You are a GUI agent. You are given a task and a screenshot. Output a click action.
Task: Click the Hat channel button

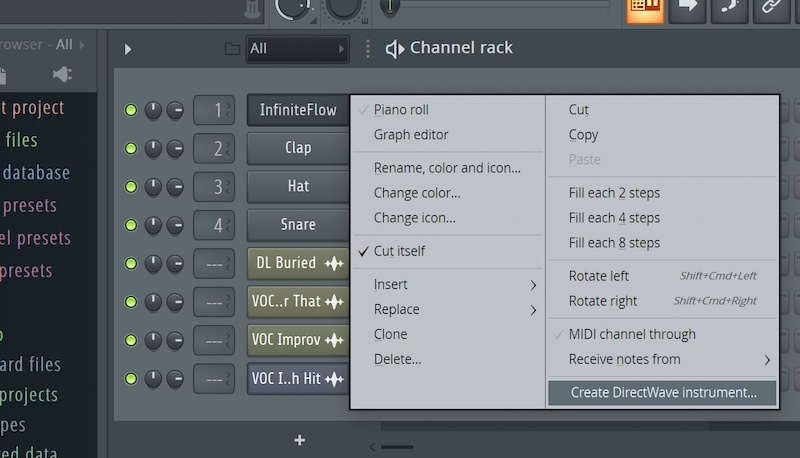[x=297, y=186]
